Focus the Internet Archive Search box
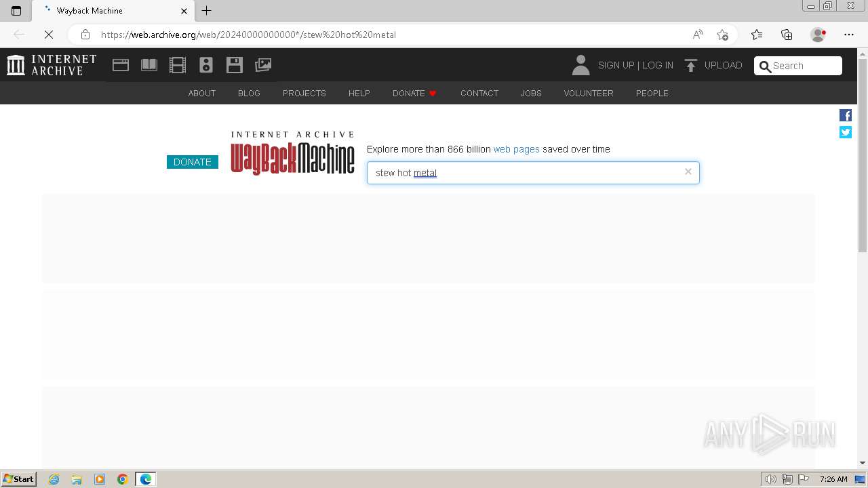 coord(798,66)
